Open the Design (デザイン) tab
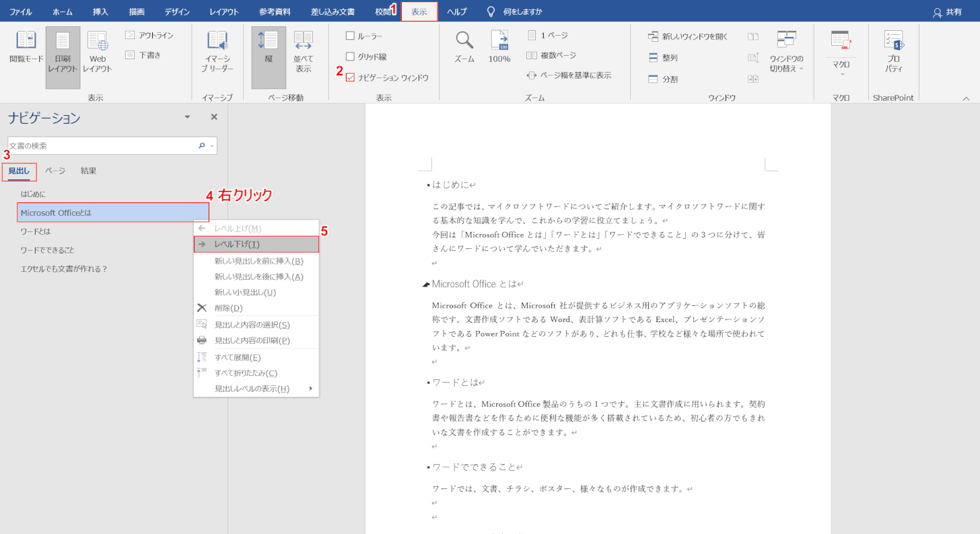This screenshot has height=534, width=980. click(177, 12)
